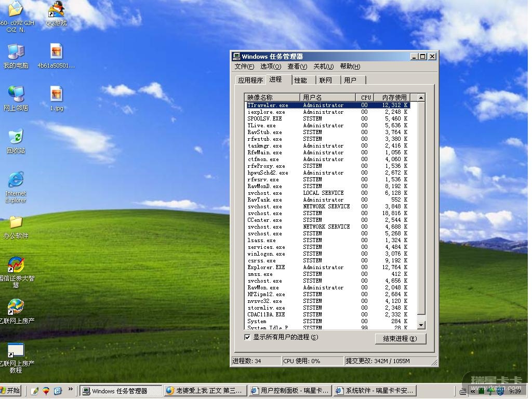Click the 开始 Start button
The height and width of the screenshot is (399, 532).
(10, 391)
